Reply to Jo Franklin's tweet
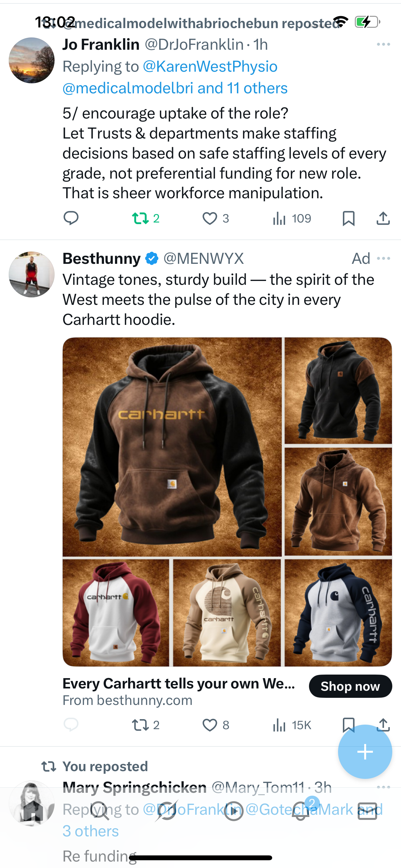The image size is (401, 868). tap(71, 218)
